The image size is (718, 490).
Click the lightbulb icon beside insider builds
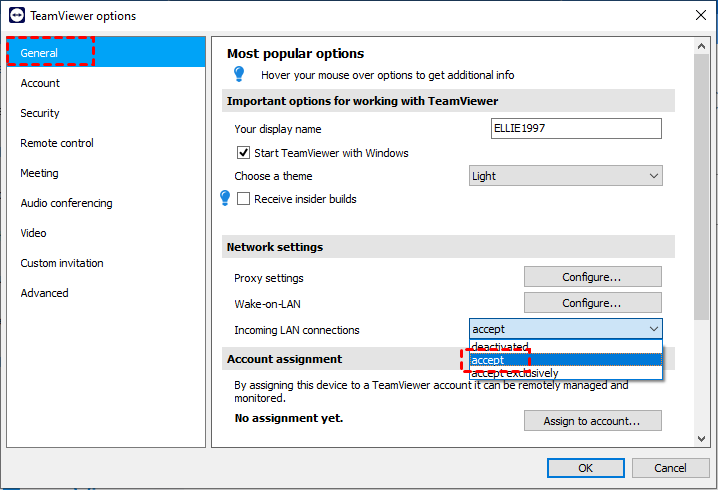(x=225, y=198)
